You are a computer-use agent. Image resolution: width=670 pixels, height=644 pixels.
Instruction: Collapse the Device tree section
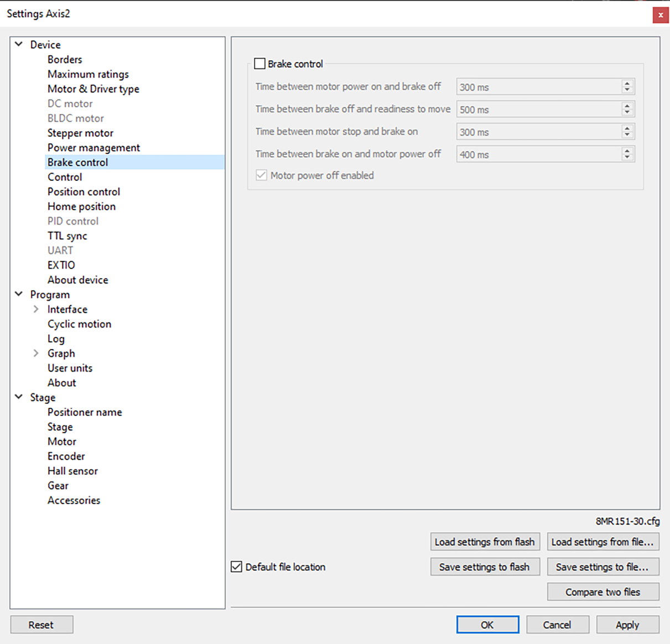(18, 44)
